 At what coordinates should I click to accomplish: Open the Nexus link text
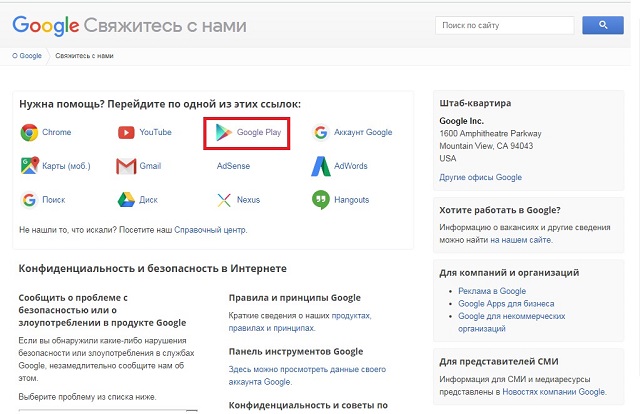click(249, 200)
